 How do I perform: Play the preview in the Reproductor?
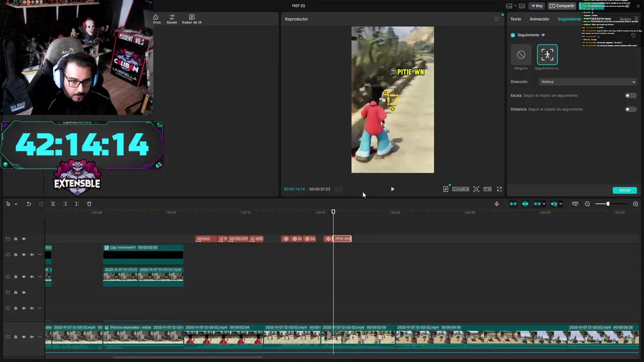392,189
